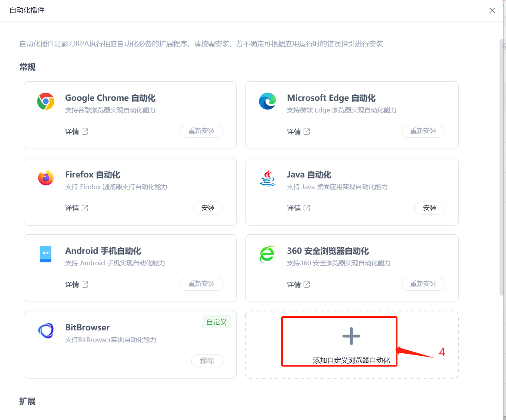
Task: Click the 360 安全浏览器 green icon
Action: [267, 254]
